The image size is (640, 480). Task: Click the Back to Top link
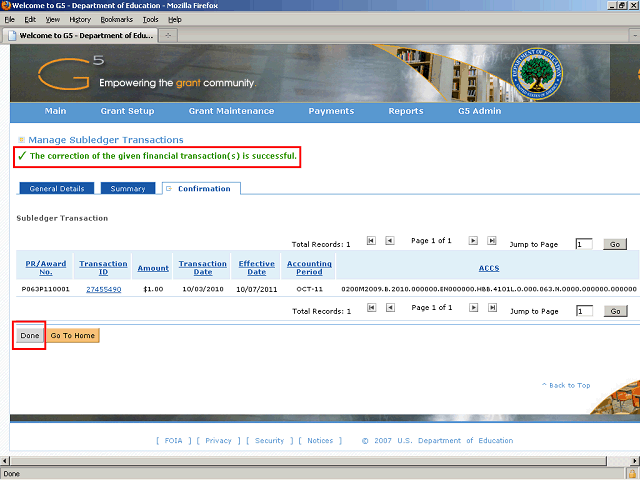566,385
